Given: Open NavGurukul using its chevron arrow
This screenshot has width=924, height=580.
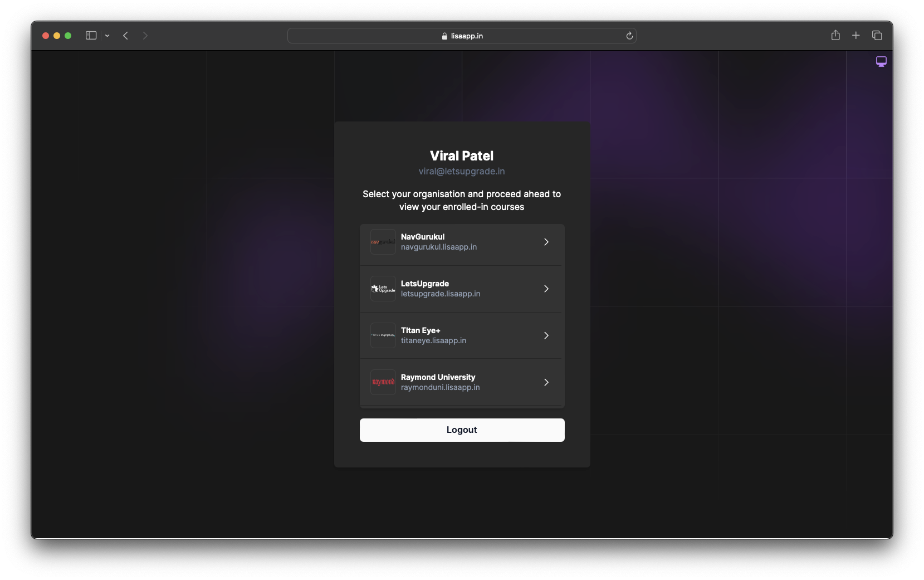Looking at the screenshot, I should 546,242.
